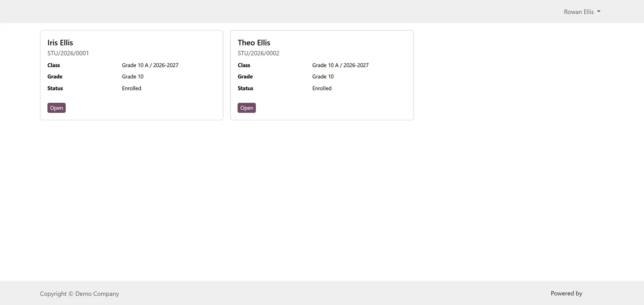This screenshot has height=305, width=644.
Task: Click the Copyright © Demo Company footer text
Action: pos(80,294)
